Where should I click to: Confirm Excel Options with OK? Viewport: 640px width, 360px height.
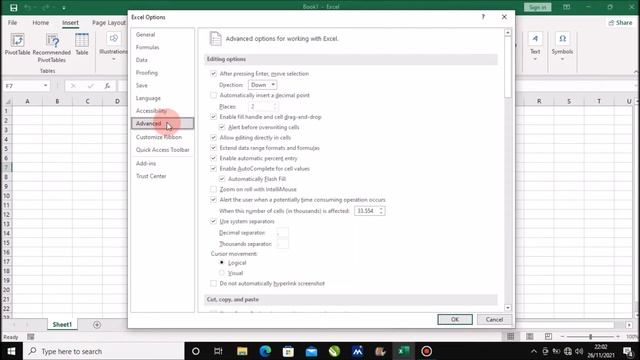tap(455, 319)
